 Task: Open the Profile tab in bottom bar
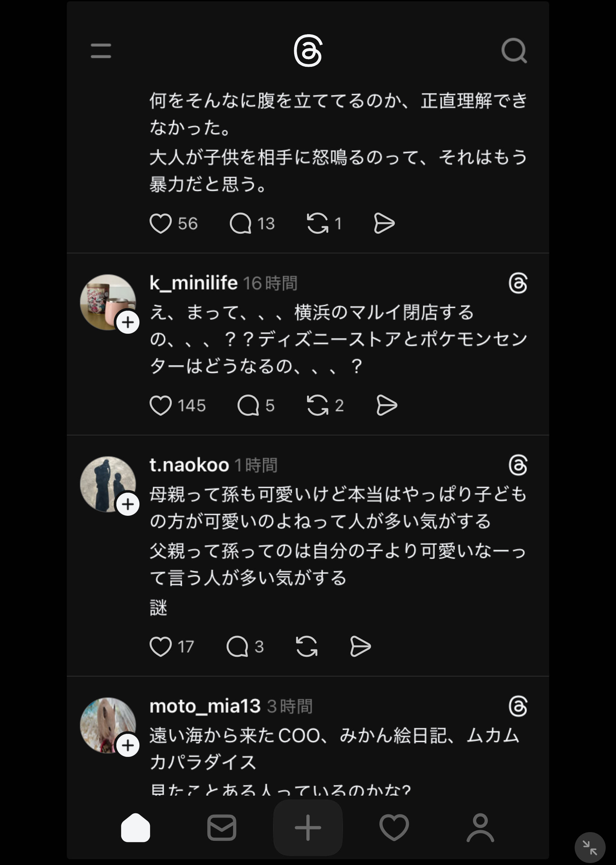[x=480, y=828]
